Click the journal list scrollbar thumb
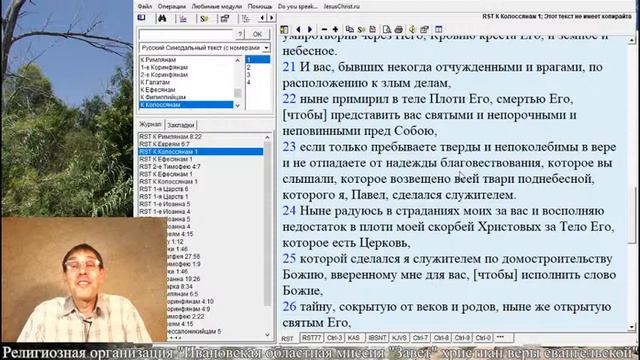The height and width of the screenshot is (360, 640). click(x=267, y=223)
